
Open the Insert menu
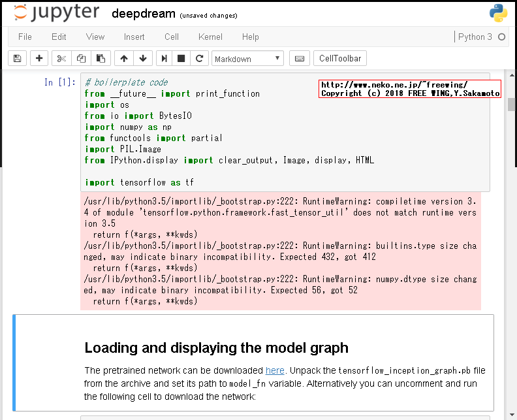[134, 37]
